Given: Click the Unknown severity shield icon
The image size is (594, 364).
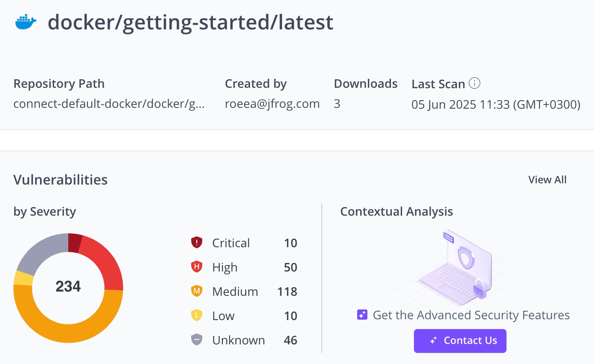Looking at the screenshot, I should point(196,340).
